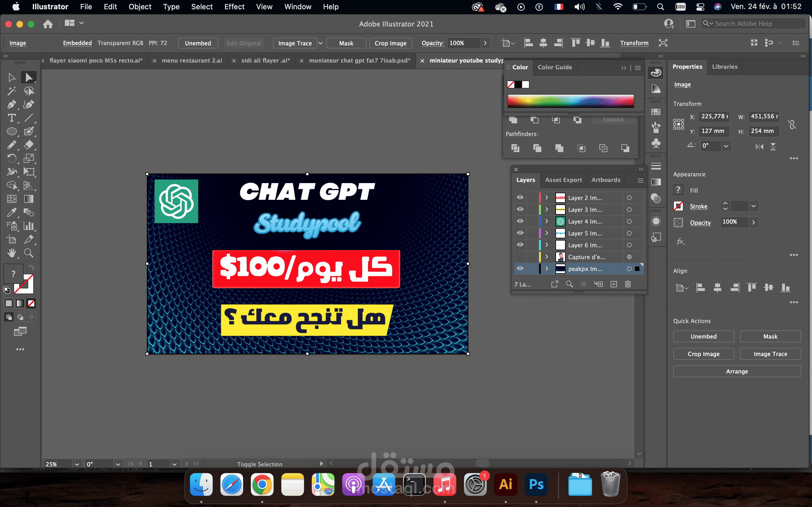Toggle visibility of Layer 4 image
Viewport: 812px width, 507px height.
pyautogui.click(x=520, y=221)
